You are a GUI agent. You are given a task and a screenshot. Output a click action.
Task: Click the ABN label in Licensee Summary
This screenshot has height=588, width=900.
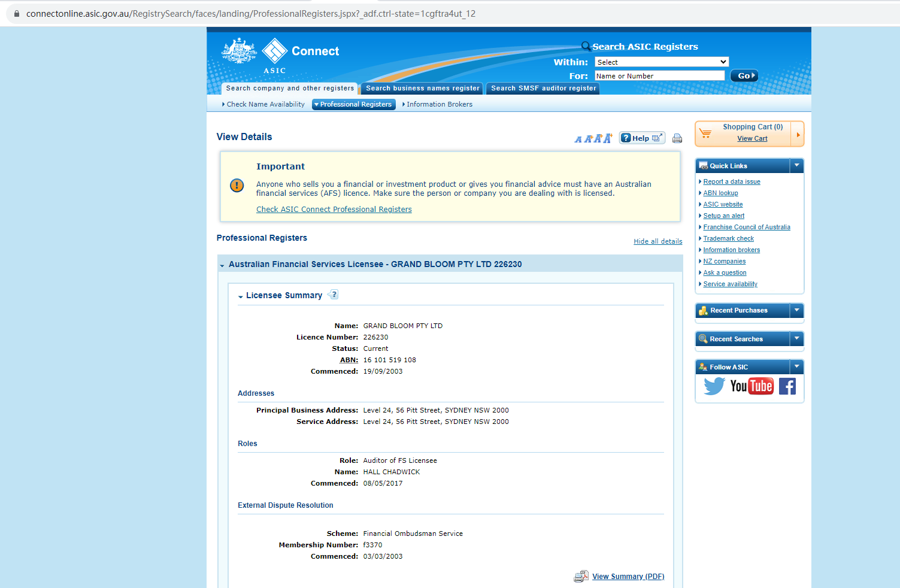click(x=349, y=360)
